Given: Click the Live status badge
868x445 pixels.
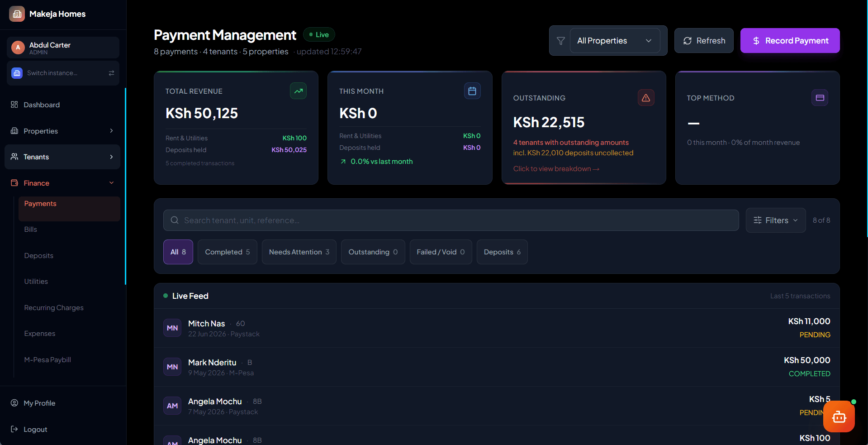Looking at the screenshot, I should pyautogui.click(x=319, y=35).
